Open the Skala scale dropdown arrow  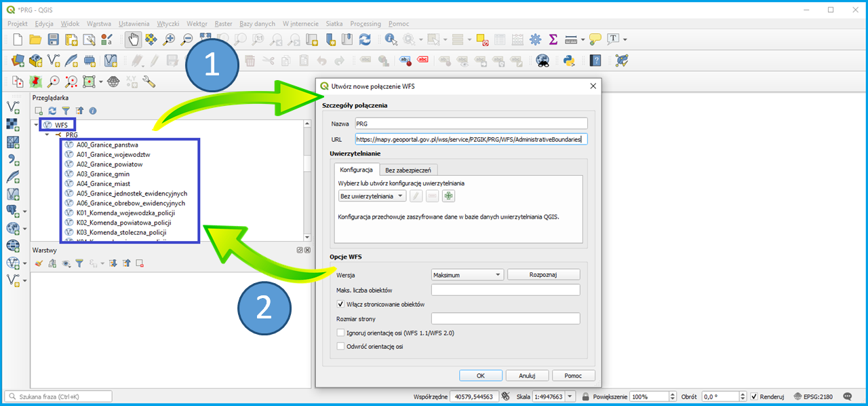(570, 396)
